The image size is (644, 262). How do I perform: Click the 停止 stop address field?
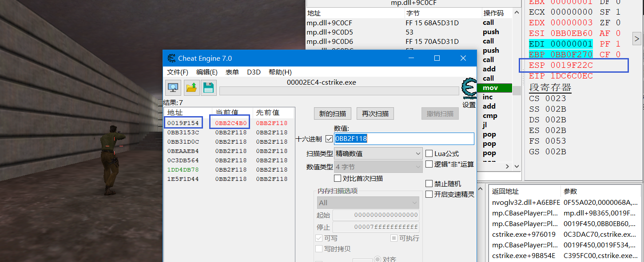pyautogui.click(x=376, y=227)
